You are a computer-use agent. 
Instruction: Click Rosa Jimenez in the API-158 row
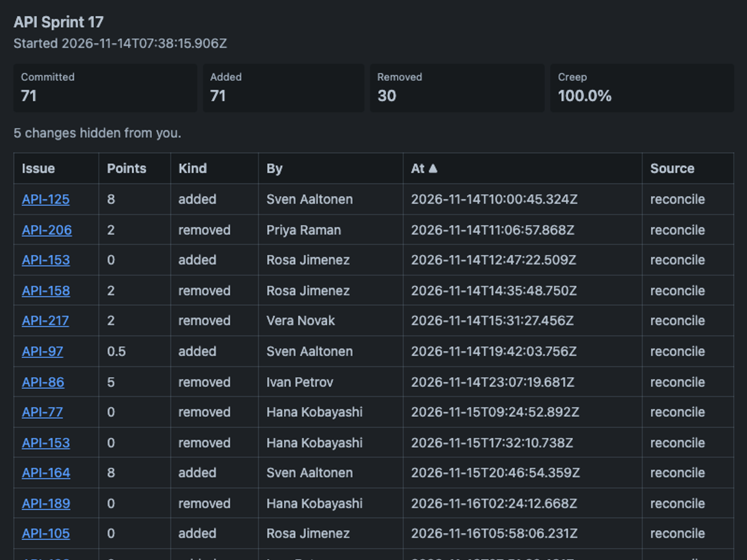(308, 291)
